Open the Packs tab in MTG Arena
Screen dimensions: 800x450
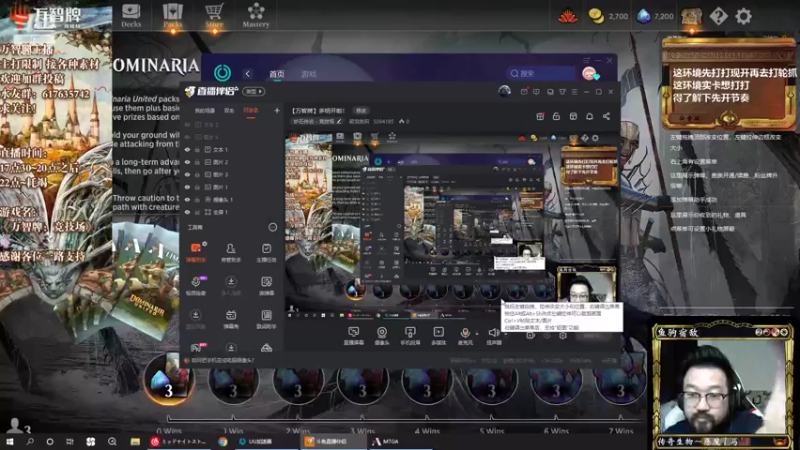pyautogui.click(x=172, y=15)
